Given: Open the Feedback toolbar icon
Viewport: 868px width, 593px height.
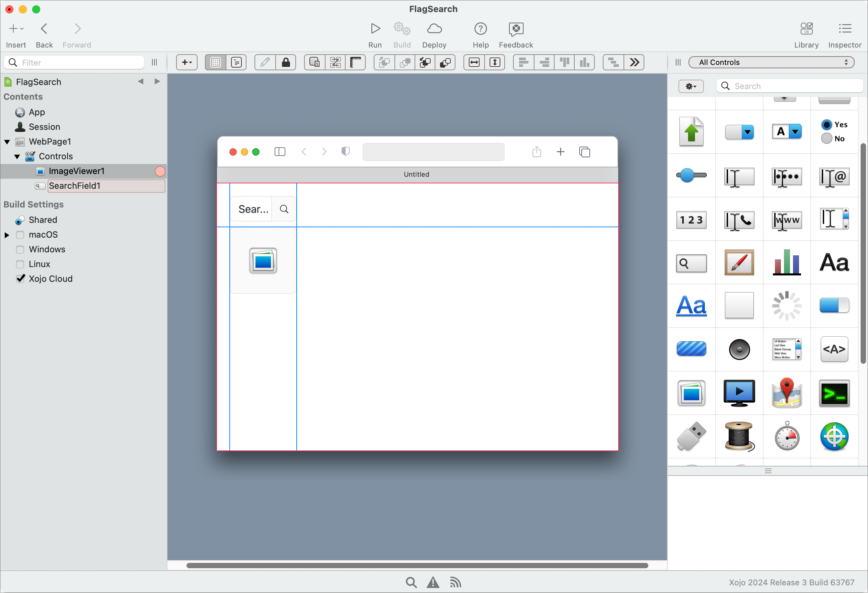Looking at the screenshot, I should [x=515, y=29].
